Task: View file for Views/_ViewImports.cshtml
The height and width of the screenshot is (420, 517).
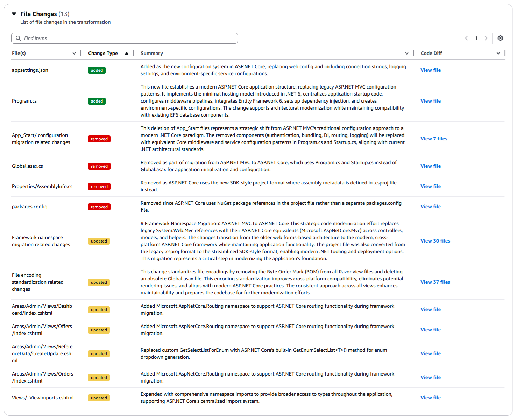Action: coord(430,398)
